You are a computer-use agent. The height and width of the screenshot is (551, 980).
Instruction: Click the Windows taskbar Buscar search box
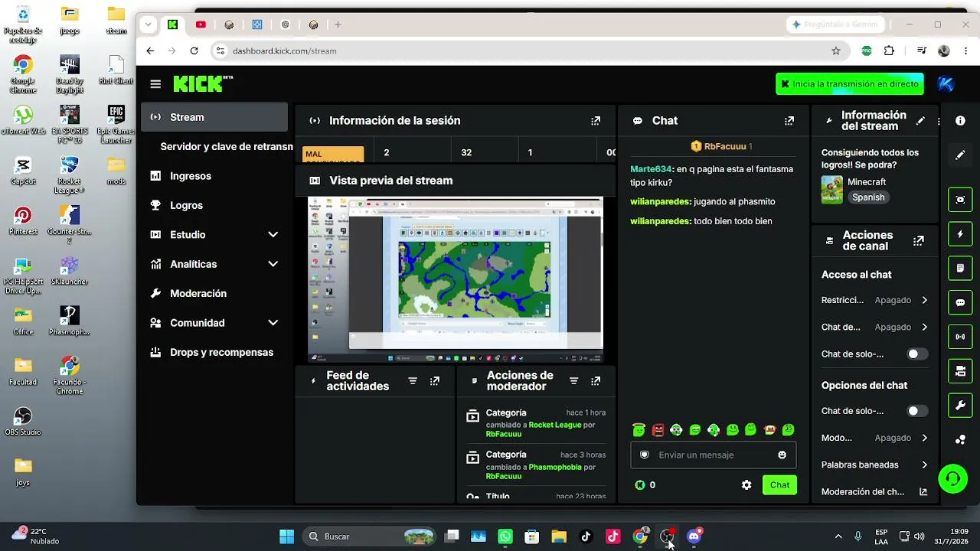click(369, 536)
